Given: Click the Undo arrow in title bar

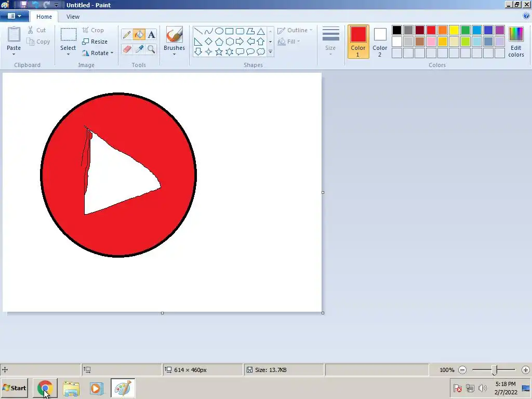Looking at the screenshot, I should (35, 5).
